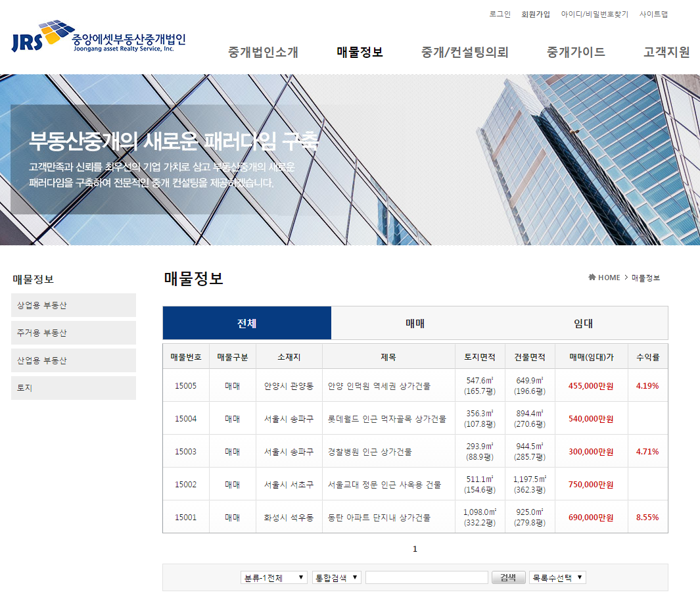This screenshot has height=607, width=700.
Task: Open the 사이트맵 link
Action: (x=653, y=14)
